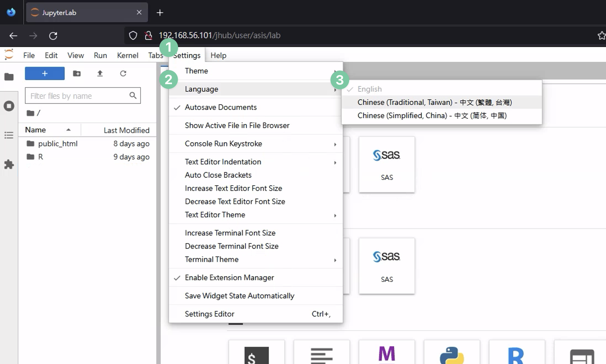
Task: Click the filter files search field
Action: 77,96
